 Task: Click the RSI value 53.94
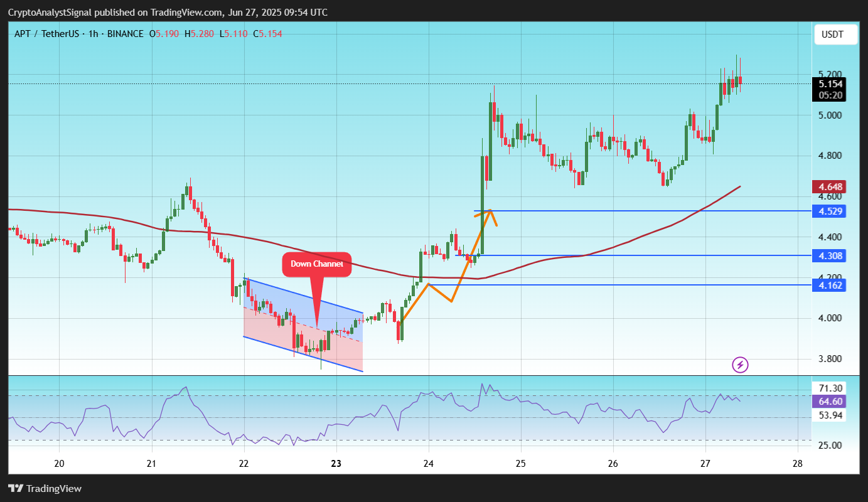[830, 415]
